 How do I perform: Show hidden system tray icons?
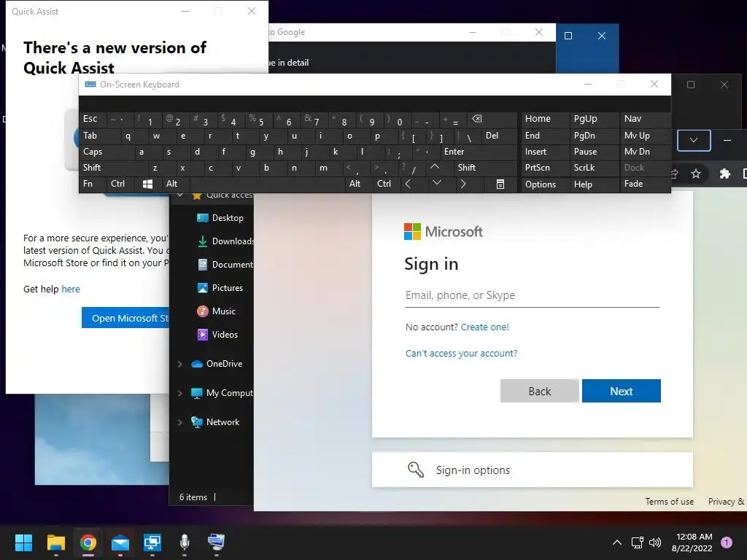click(x=617, y=542)
